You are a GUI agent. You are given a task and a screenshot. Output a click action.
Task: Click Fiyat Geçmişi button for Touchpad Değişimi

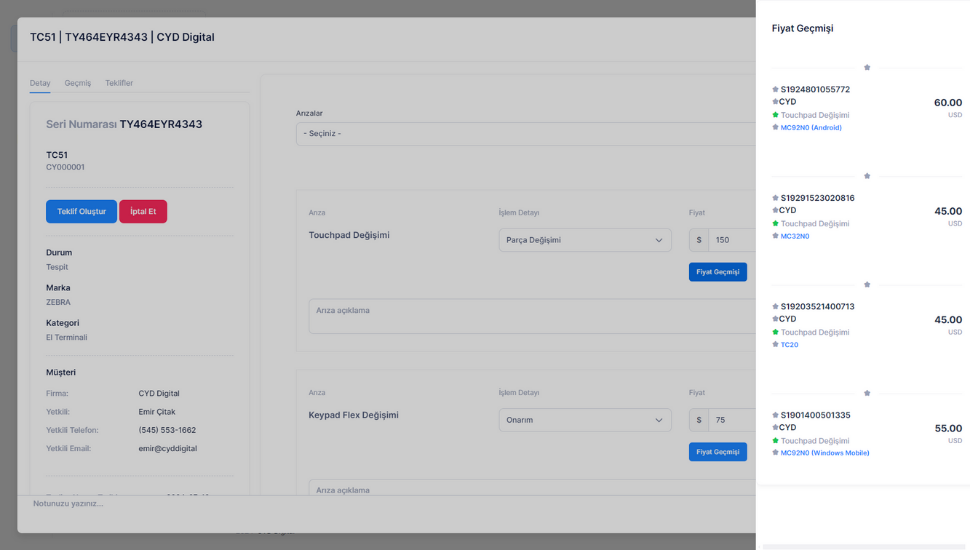(717, 272)
